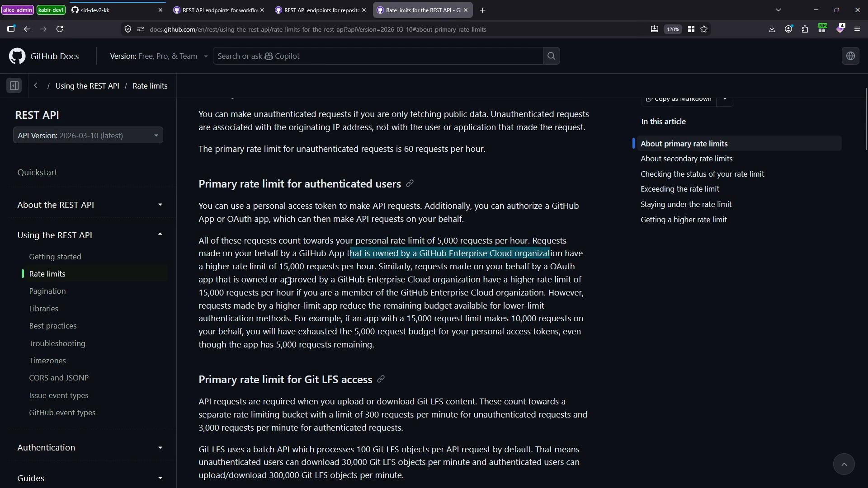Click the page vertical scrollbar thumb
This screenshot has height=488, width=868.
coord(866,119)
